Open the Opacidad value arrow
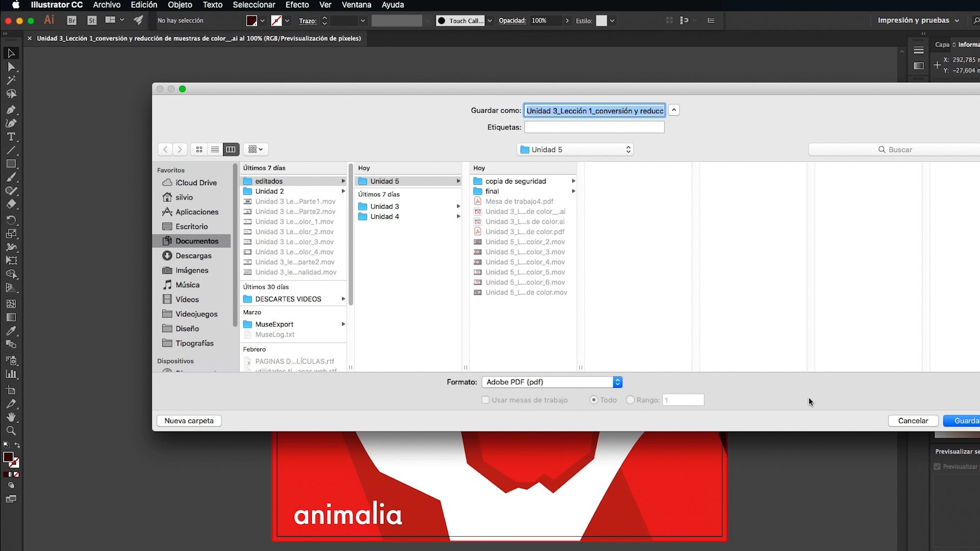Viewport: 980px width, 551px height. click(567, 20)
